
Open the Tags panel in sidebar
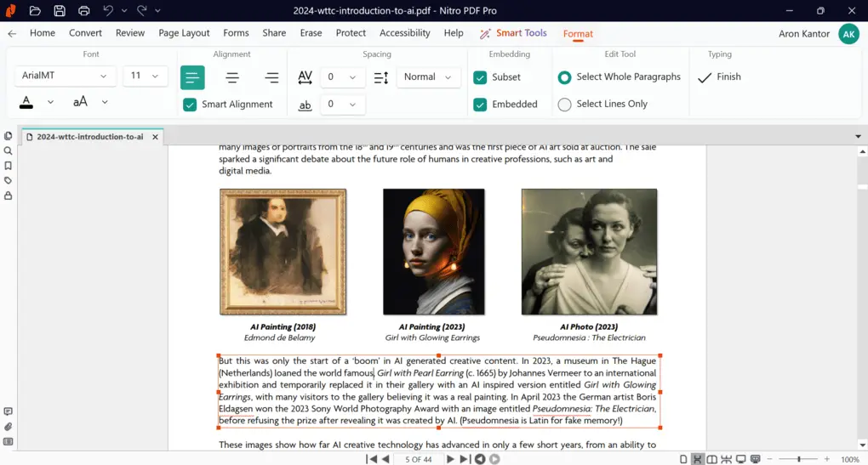point(9,181)
